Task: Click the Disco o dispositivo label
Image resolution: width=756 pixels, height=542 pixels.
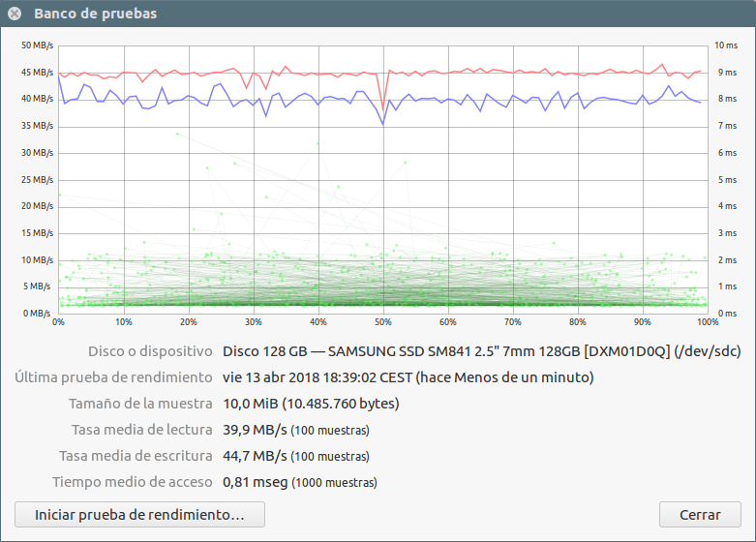Action: 150,350
